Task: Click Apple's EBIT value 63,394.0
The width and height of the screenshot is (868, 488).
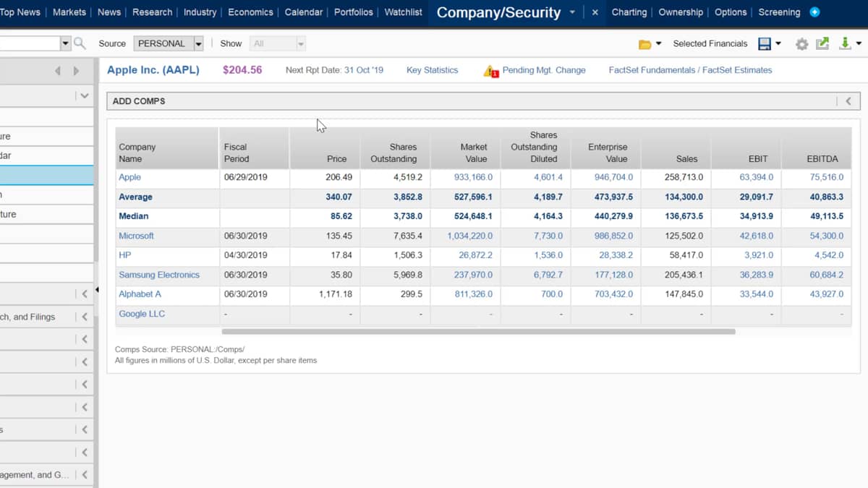Action: coord(757,177)
